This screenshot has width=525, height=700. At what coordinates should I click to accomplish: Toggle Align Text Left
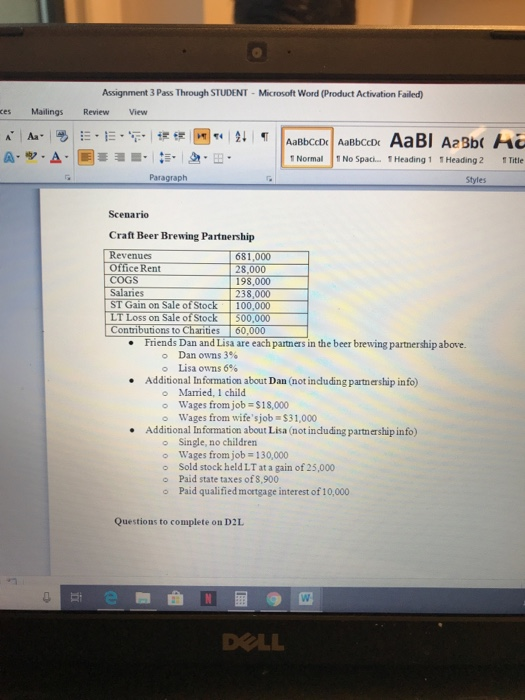pyautogui.click(x=86, y=157)
